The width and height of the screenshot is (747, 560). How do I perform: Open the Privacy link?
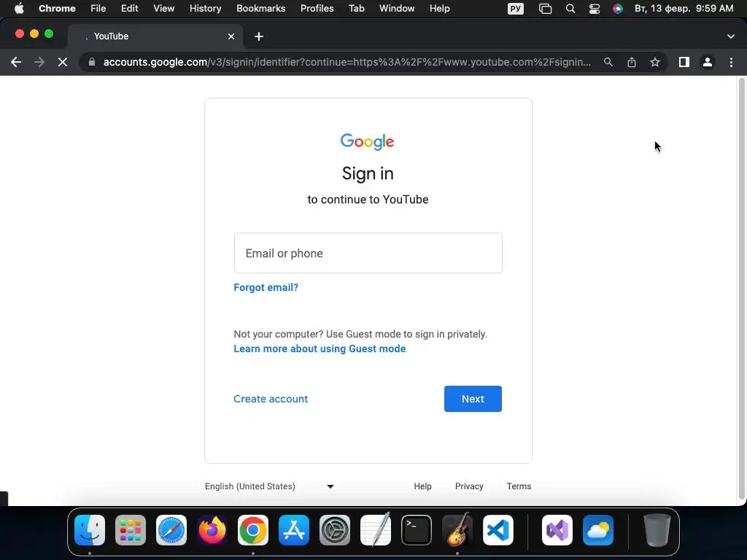(469, 486)
